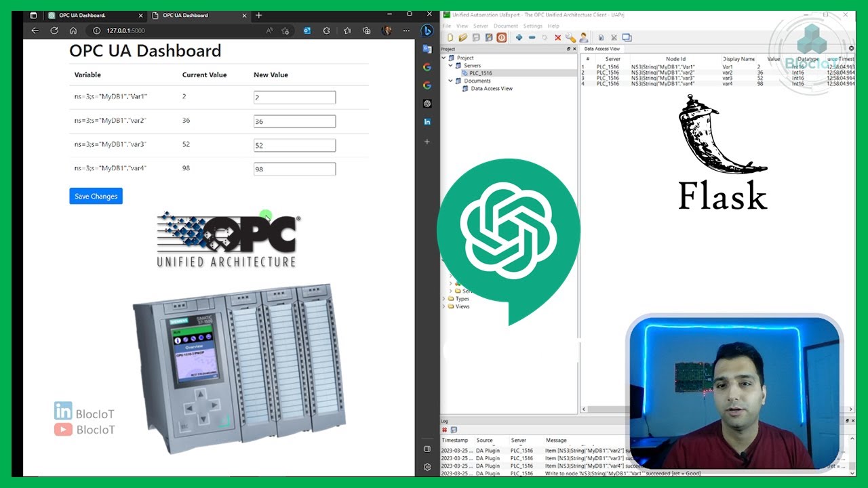Open the browser extensions puzzle icon

[x=326, y=30]
